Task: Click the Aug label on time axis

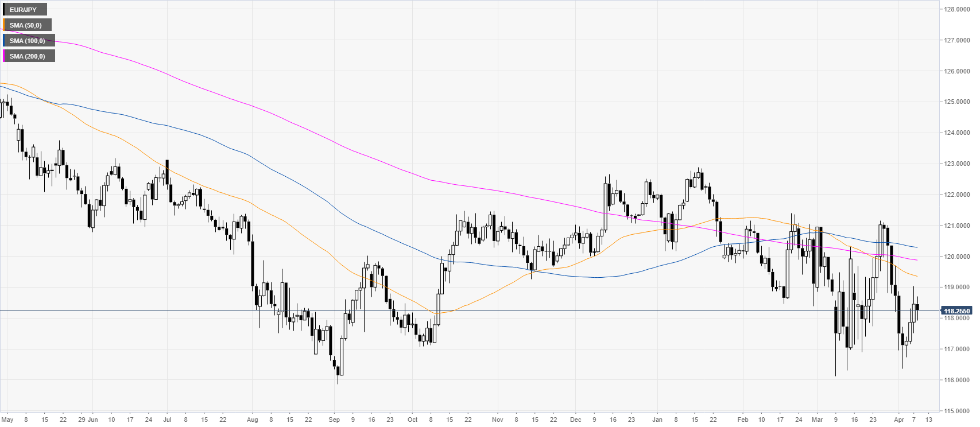Action: (x=252, y=420)
